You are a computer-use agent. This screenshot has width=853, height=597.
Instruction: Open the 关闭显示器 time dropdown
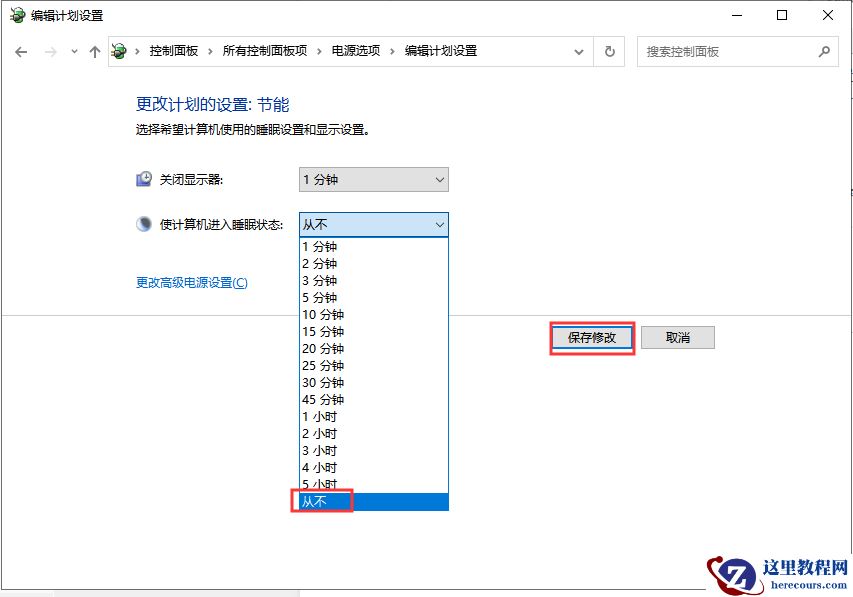(437, 179)
